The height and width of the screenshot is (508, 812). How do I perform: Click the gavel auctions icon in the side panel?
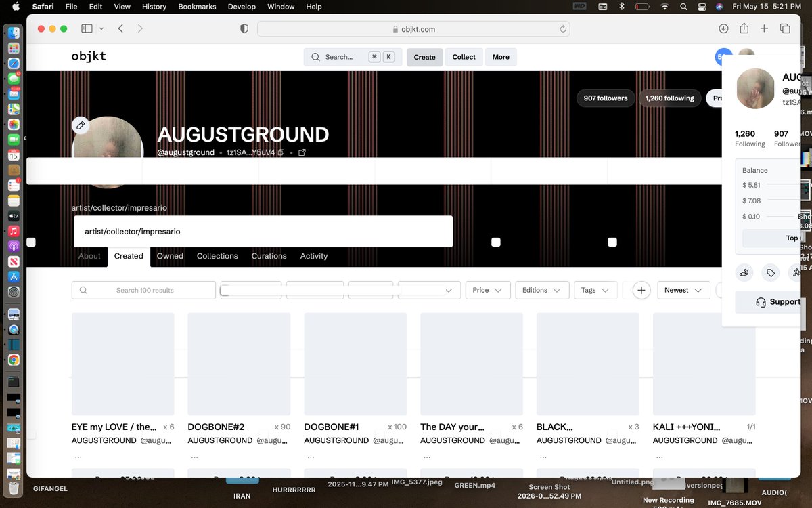pos(794,273)
